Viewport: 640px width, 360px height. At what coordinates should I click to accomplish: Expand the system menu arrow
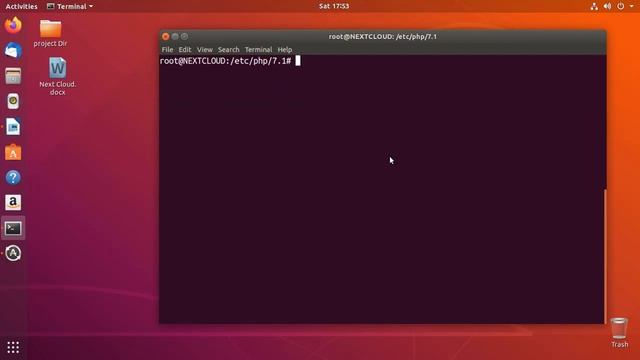point(631,6)
